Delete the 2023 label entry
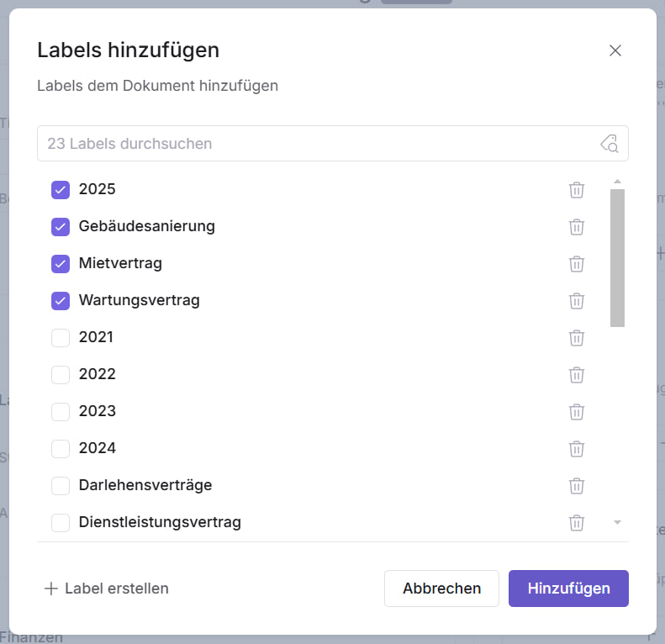The width and height of the screenshot is (665, 644). [x=577, y=412]
